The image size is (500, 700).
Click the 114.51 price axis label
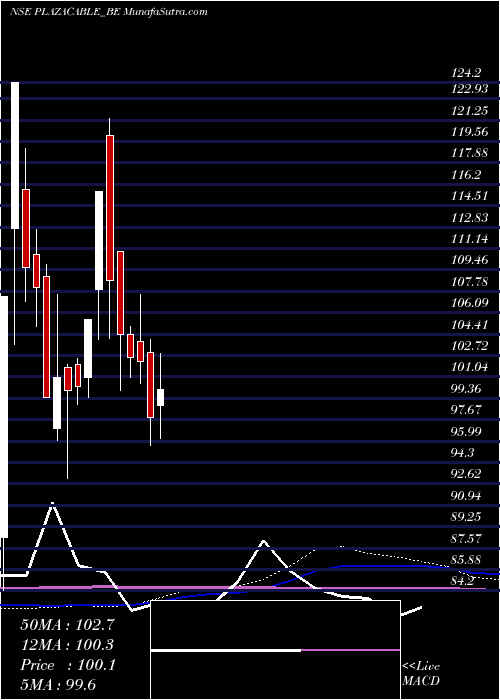[x=469, y=196]
